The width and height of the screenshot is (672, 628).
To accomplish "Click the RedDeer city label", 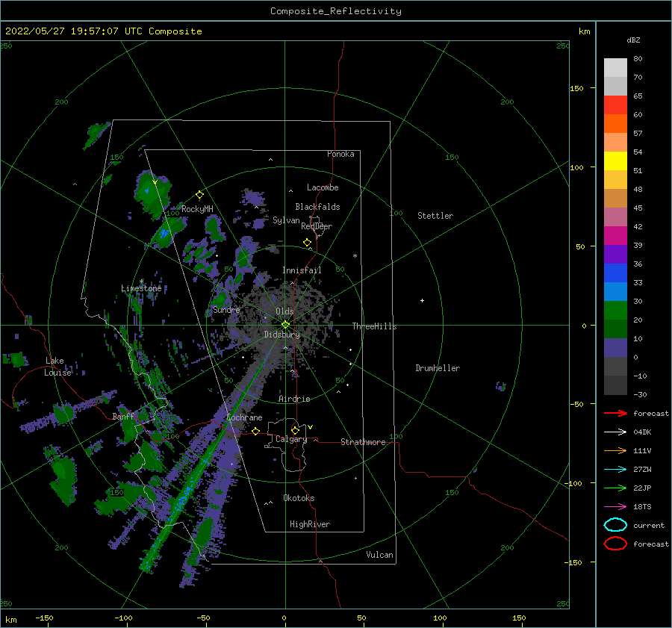I will (x=317, y=226).
